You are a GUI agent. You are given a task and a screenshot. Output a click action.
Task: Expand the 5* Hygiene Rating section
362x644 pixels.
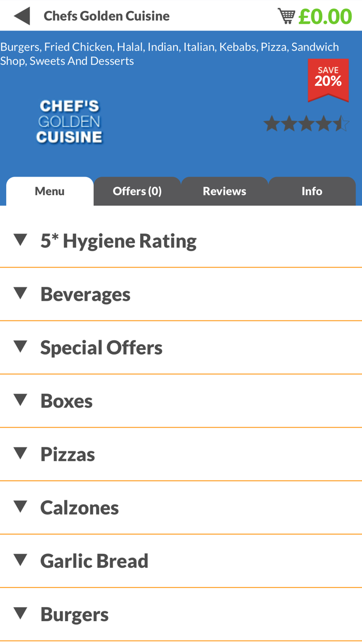(x=118, y=241)
